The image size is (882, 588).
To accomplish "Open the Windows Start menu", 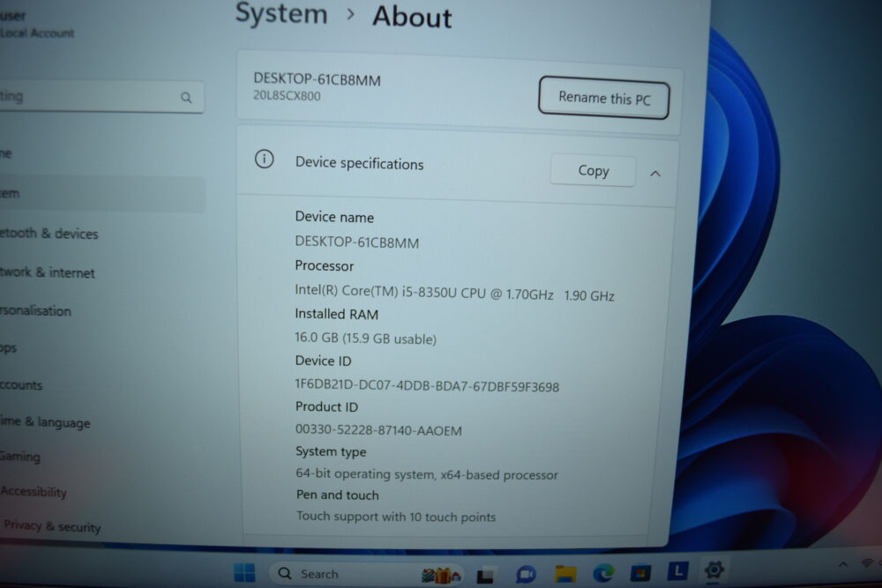I will click(244, 573).
